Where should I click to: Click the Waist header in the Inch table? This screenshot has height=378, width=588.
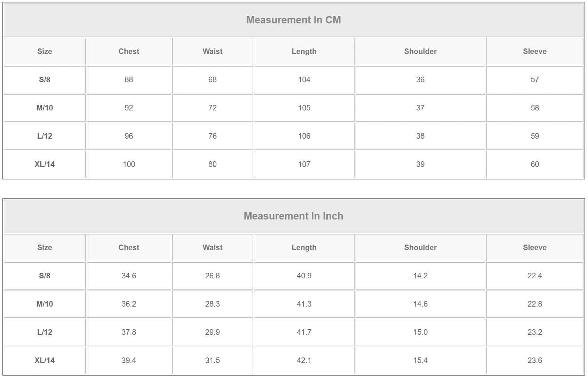pyautogui.click(x=212, y=248)
